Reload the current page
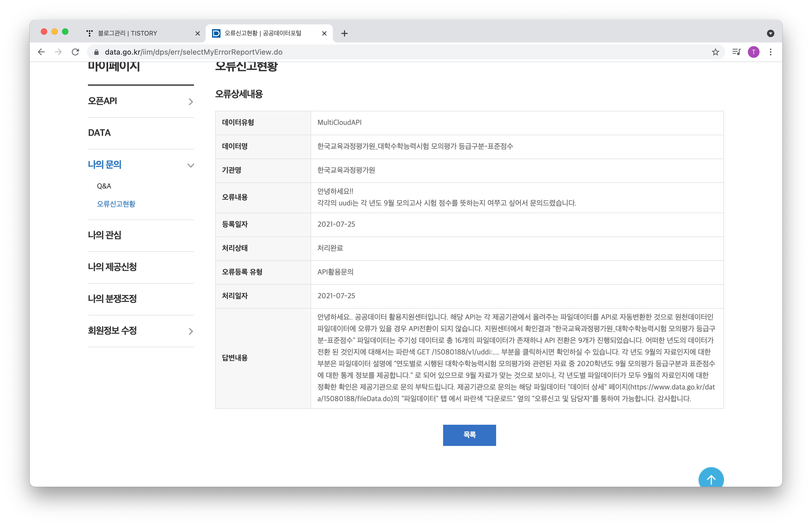 (76, 52)
